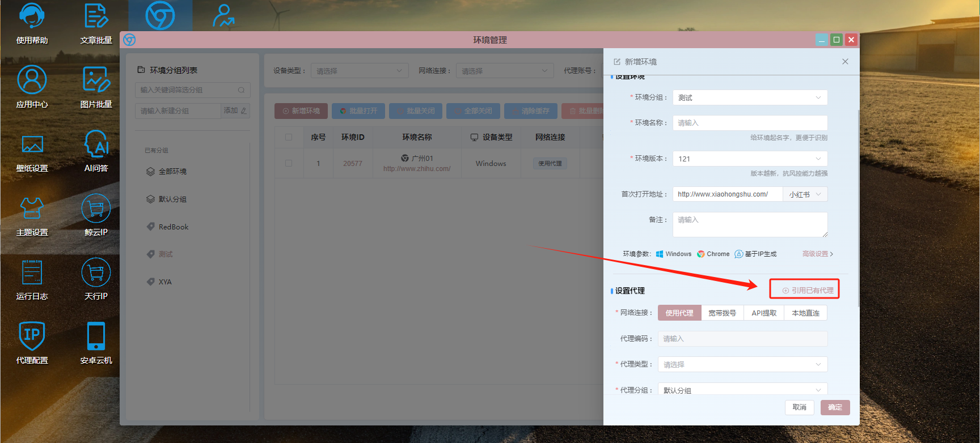Select the 宽带拨号 connection tab
Screen dimensions: 980x443
(723, 313)
